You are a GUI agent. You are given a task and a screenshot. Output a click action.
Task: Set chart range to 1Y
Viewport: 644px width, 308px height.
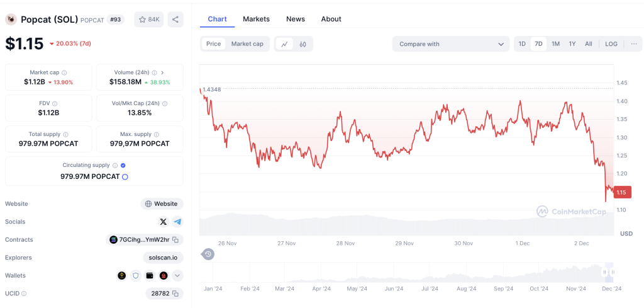572,44
